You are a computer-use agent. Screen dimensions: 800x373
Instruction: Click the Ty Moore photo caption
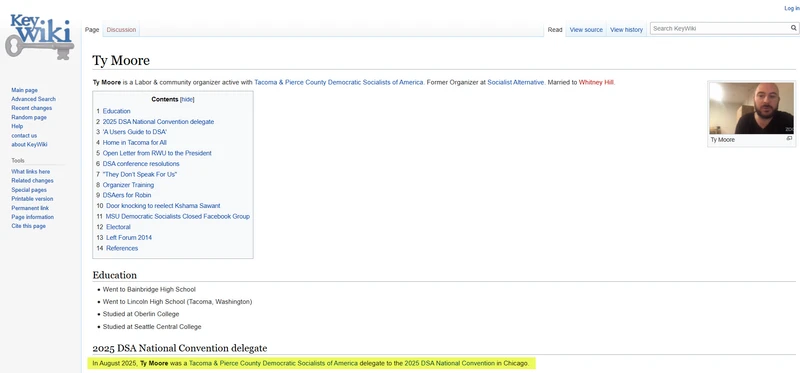tap(723, 140)
